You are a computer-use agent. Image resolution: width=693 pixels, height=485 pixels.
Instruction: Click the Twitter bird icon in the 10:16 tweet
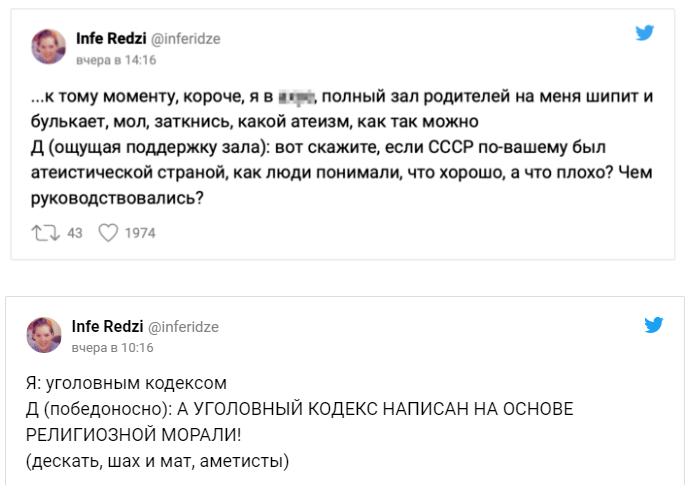click(654, 324)
